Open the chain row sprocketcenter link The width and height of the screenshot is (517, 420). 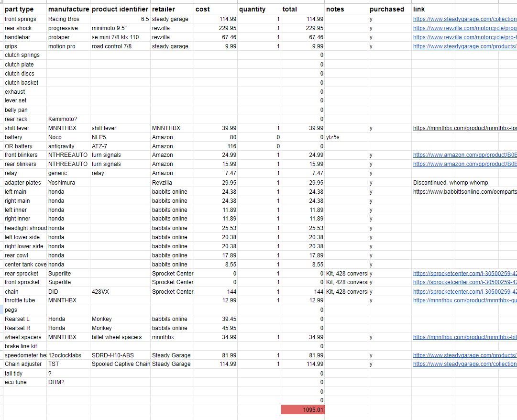tap(465, 292)
